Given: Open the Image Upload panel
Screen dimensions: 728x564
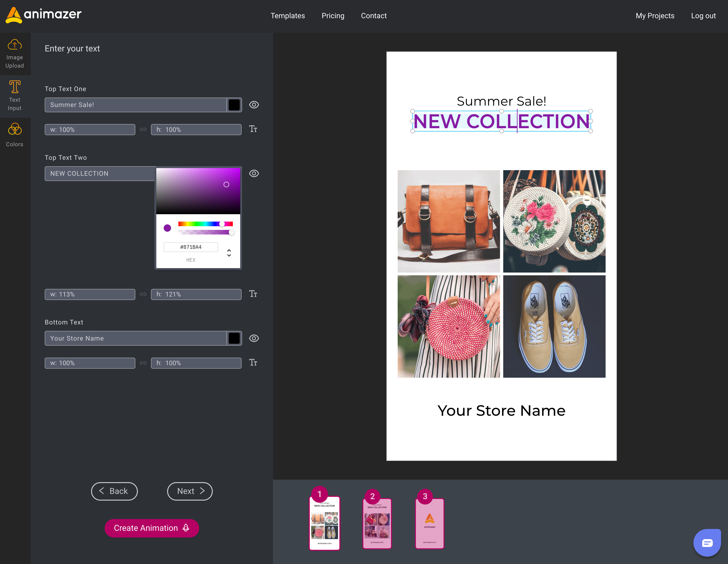Looking at the screenshot, I should pos(15,54).
